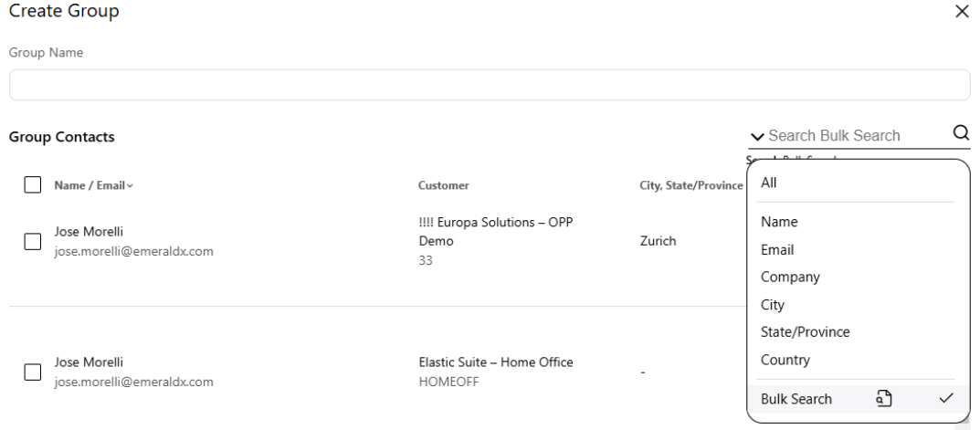
Task: Pick Company from the filter list
Action: 790,277
